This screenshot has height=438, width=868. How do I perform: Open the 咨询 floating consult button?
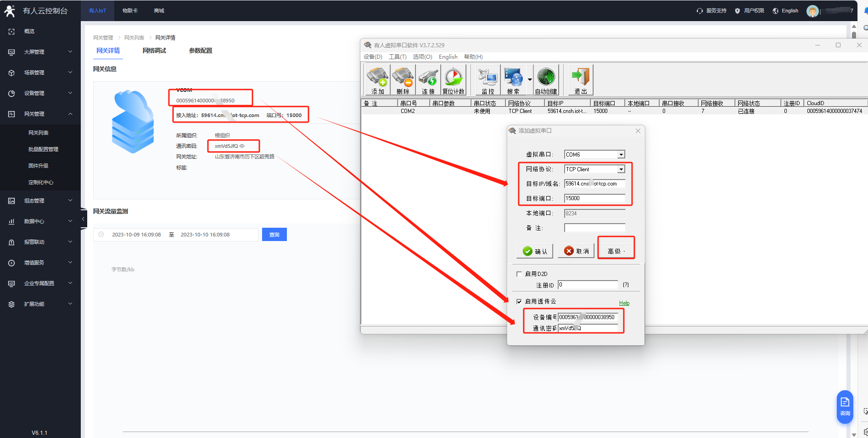pyautogui.click(x=845, y=407)
